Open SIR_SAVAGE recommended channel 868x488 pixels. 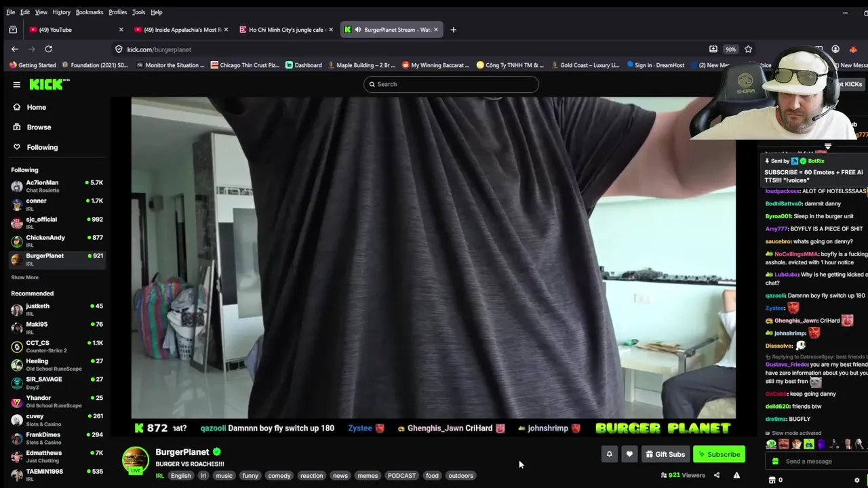pyautogui.click(x=57, y=383)
